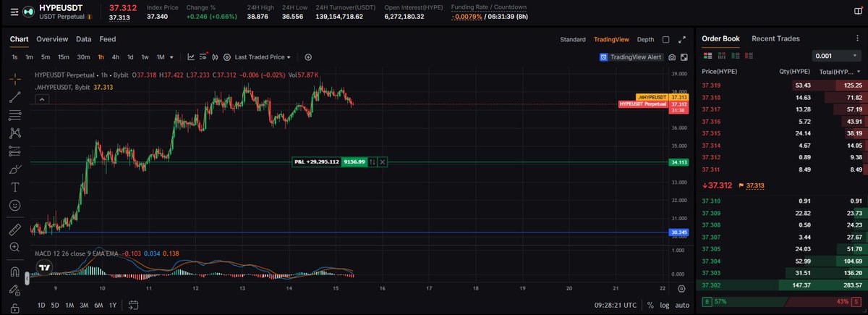Reverse the position using P&L arrows icon

[x=373, y=162]
